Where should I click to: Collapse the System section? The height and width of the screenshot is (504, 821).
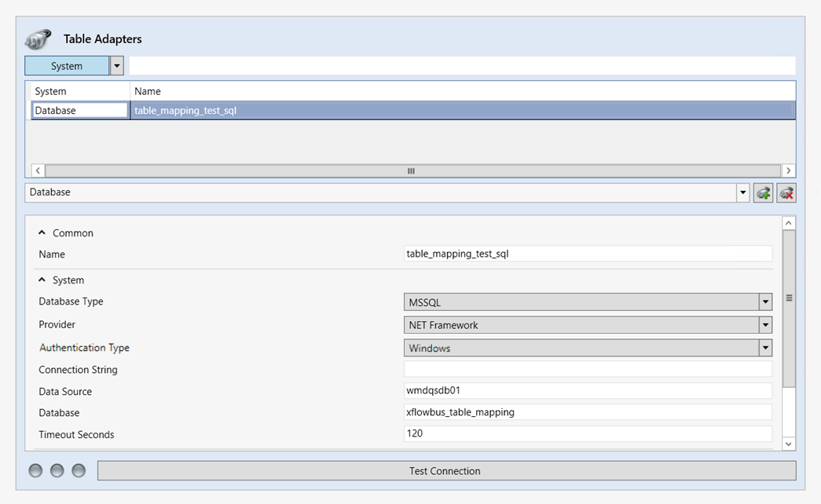click(x=42, y=280)
